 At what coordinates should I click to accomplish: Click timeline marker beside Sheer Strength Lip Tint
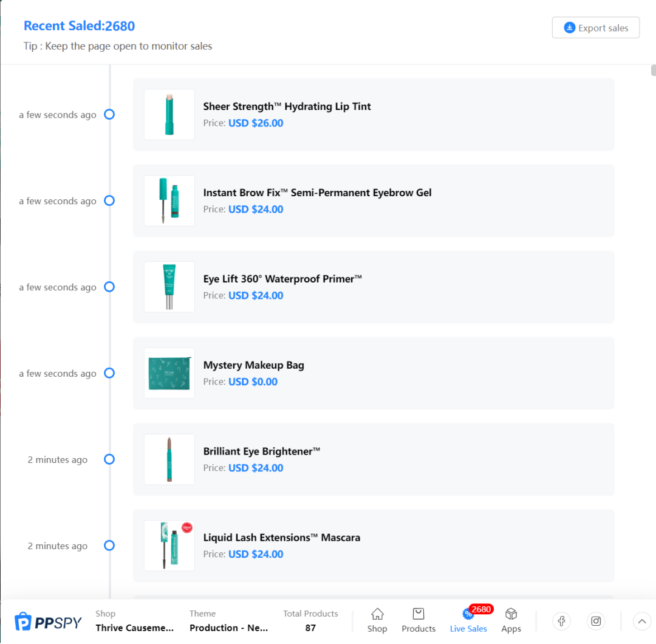[109, 114]
